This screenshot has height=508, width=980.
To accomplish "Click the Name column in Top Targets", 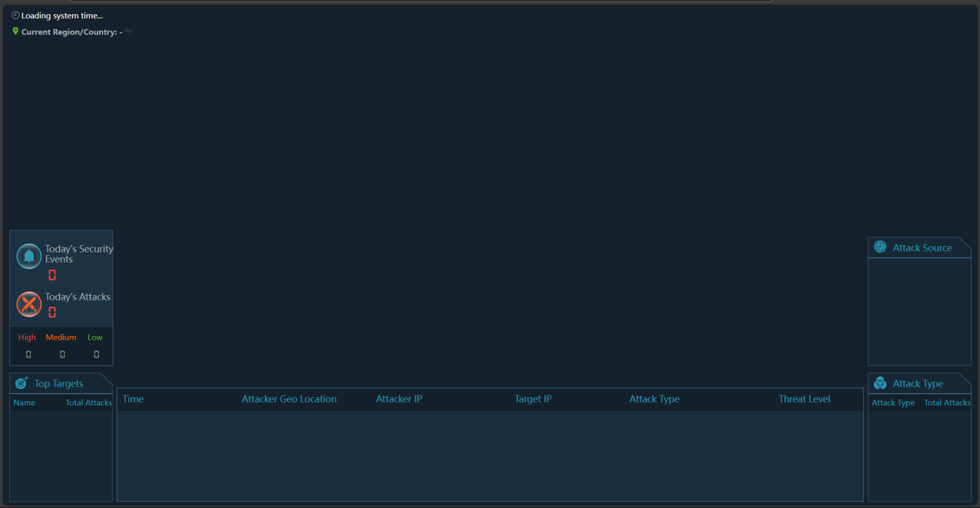I will tap(24, 403).
